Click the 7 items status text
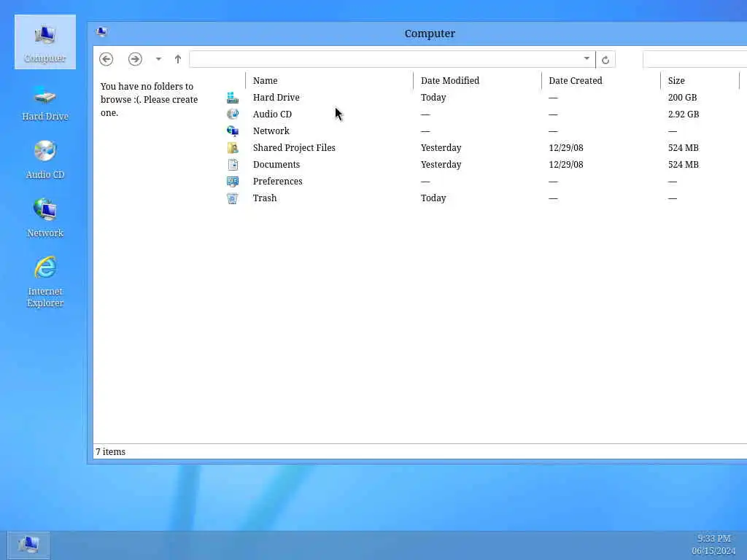The width and height of the screenshot is (747, 560). pos(111,452)
